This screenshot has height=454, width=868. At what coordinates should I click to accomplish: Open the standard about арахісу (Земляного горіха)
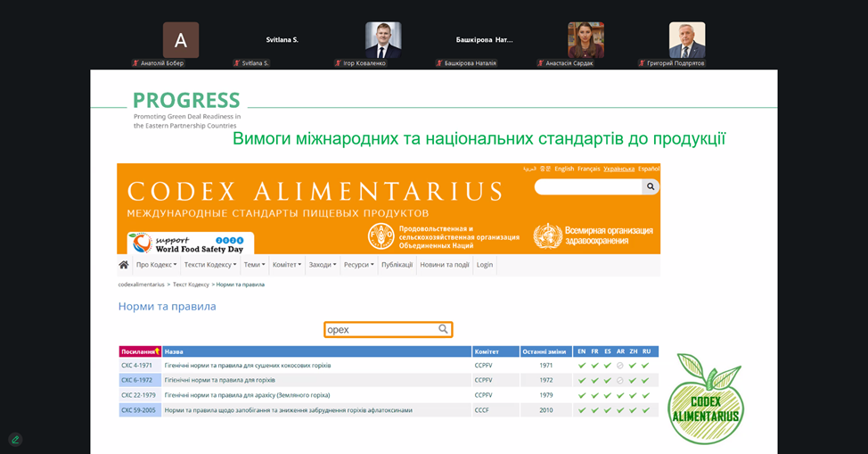[247, 395]
